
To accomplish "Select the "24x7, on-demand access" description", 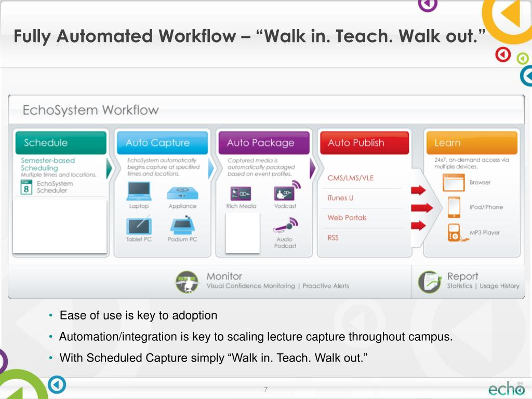I will tap(472, 163).
